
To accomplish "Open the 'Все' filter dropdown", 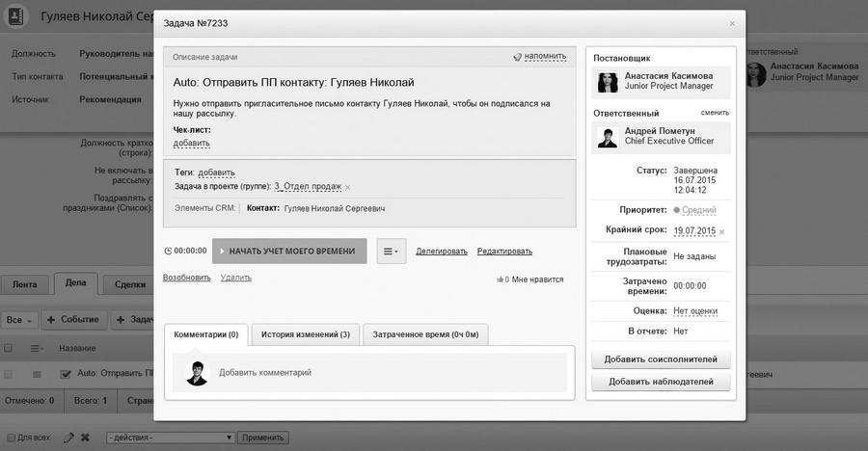I will [x=19, y=319].
